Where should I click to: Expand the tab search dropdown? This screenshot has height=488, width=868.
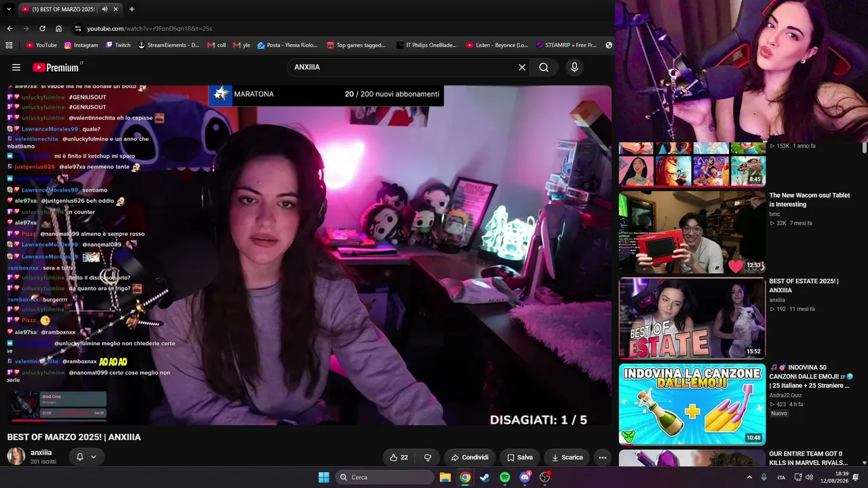[x=9, y=9]
